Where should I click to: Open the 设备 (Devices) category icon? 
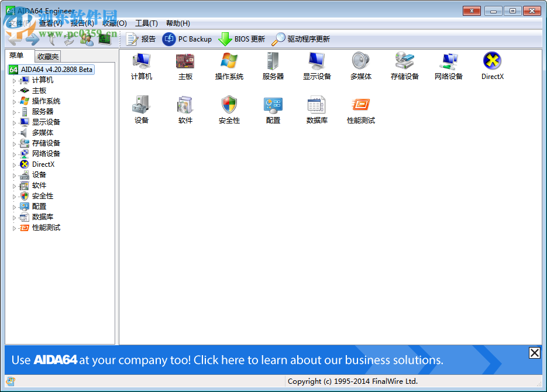142,110
